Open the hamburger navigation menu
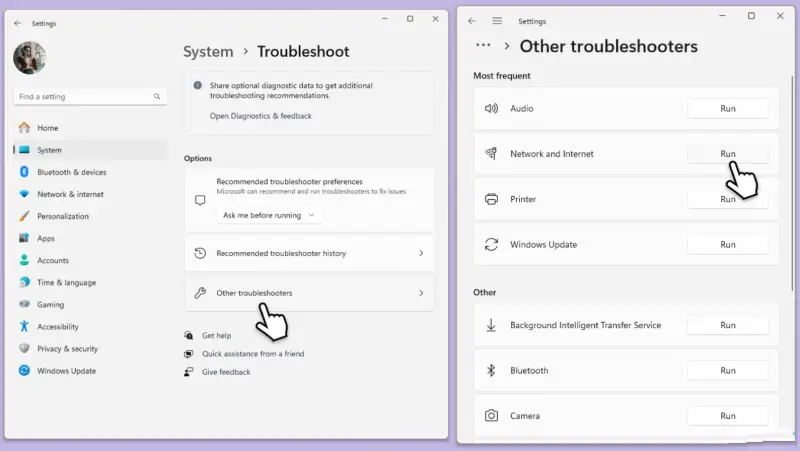Viewport: 800px width, 451px height. tap(497, 21)
